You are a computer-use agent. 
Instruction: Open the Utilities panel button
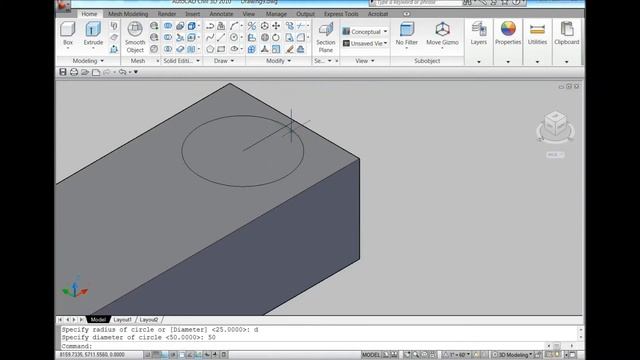point(538,34)
